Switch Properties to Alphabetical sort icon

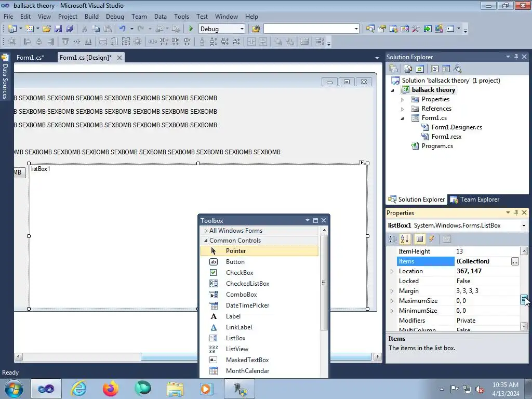point(404,239)
